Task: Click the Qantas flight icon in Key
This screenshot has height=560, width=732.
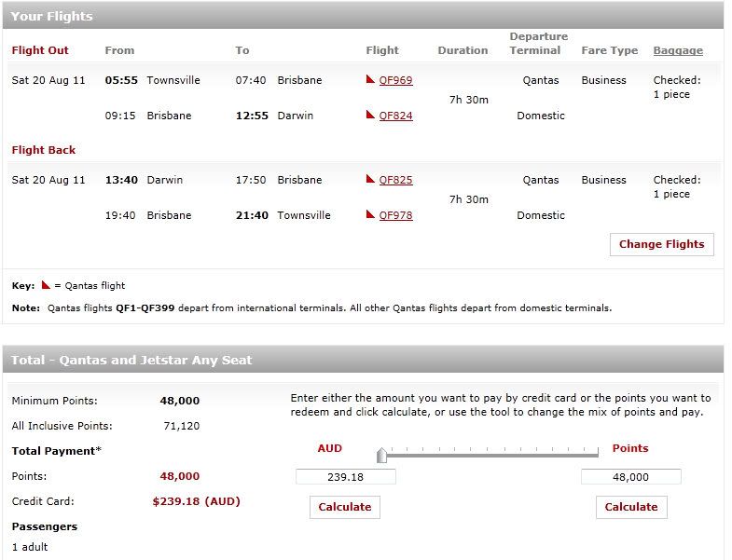Action: [46, 285]
